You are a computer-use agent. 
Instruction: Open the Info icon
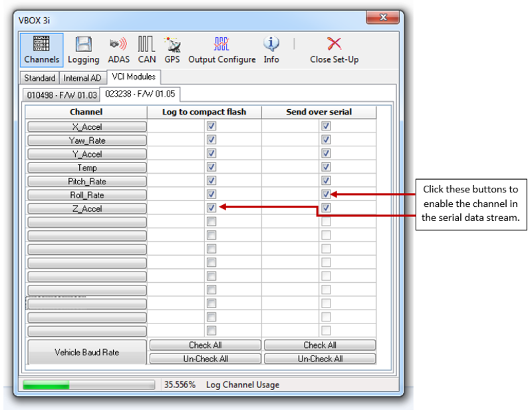(271, 50)
